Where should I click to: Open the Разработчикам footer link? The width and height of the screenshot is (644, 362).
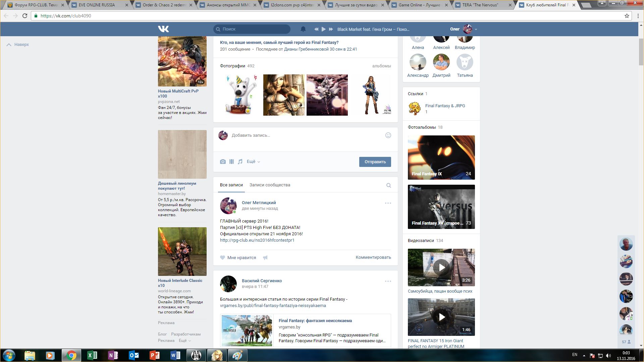pyautogui.click(x=186, y=334)
